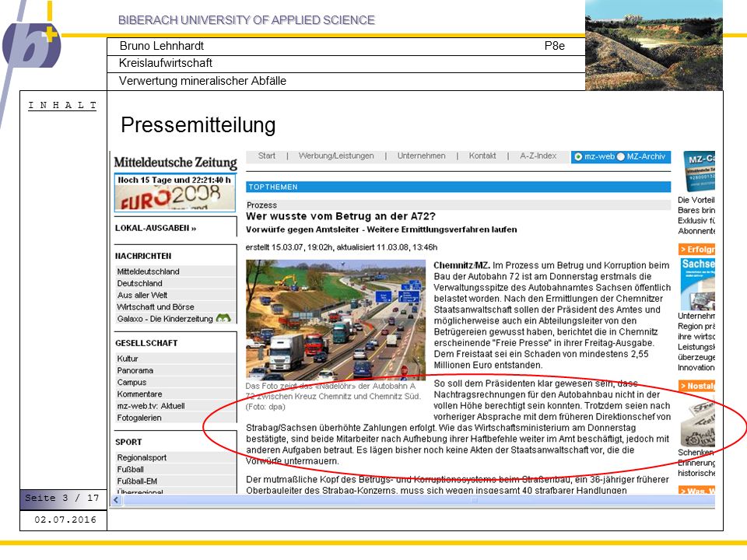
Task: Open the Start navigation item
Action: pyautogui.click(x=267, y=156)
